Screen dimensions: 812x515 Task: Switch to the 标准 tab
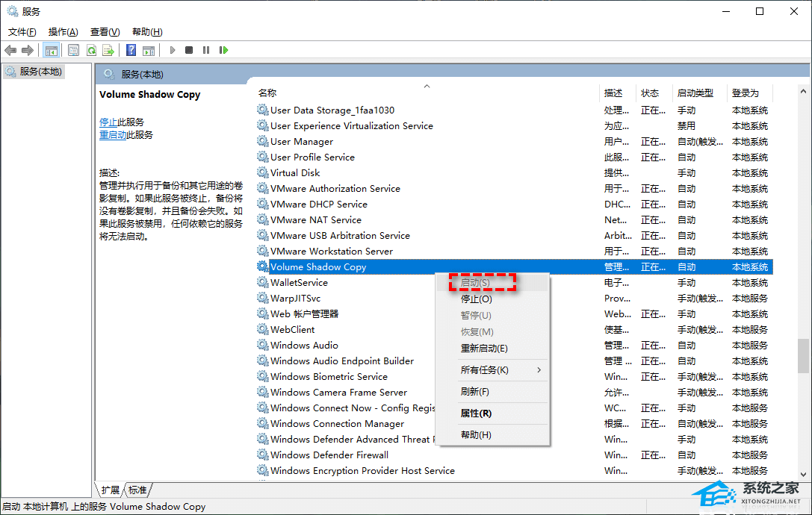tap(137, 490)
